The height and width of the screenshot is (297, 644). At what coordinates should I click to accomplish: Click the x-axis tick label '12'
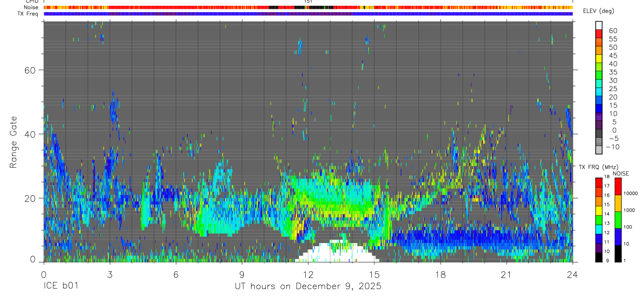point(308,274)
